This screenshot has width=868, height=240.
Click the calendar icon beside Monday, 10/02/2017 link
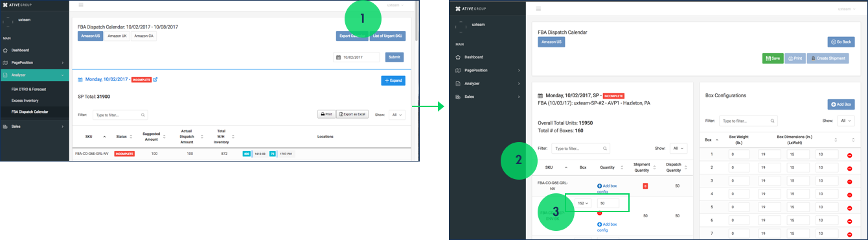click(80, 80)
